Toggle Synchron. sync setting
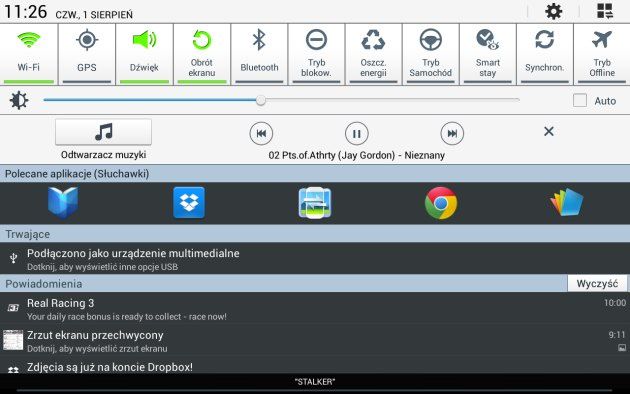The width and height of the screenshot is (630, 394). pyautogui.click(x=544, y=54)
